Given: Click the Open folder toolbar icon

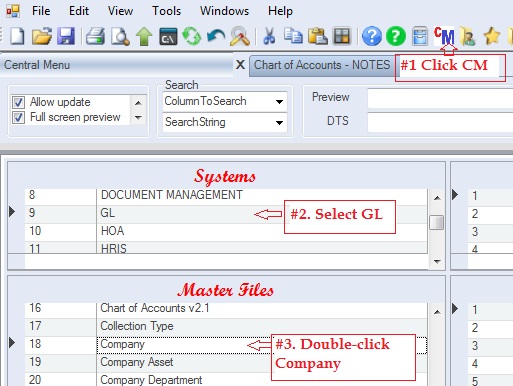Looking at the screenshot, I should (42, 36).
